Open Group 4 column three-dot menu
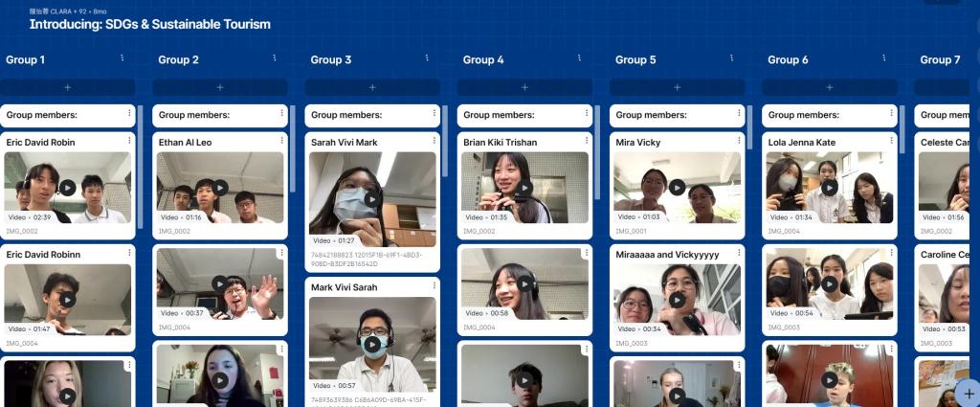980x407 pixels. [579, 59]
